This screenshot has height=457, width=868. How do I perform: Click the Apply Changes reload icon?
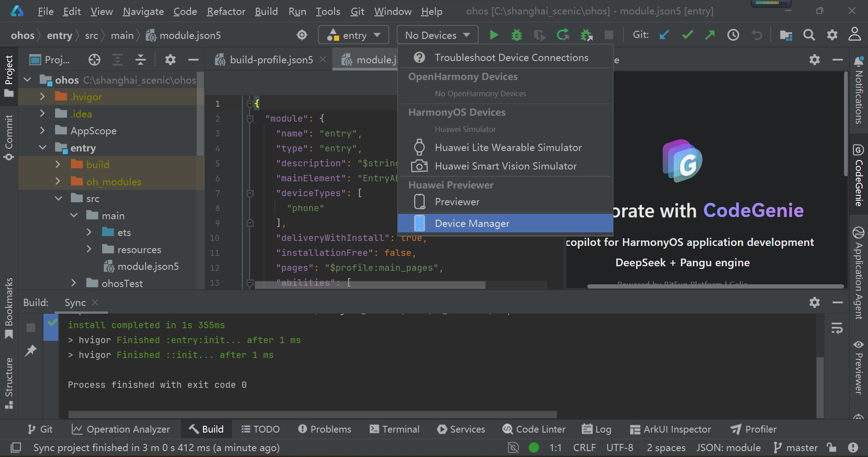tap(563, 35)
